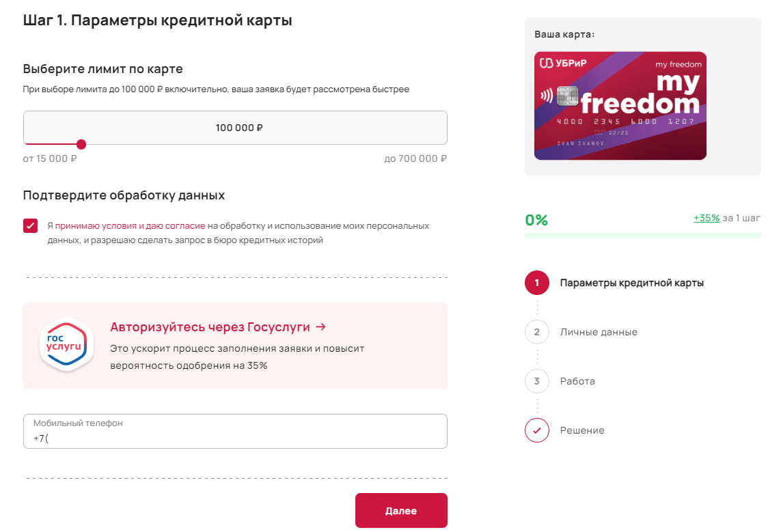The height and width of the screenshot is (532, 781).
Task: Open the принимаю условия и даю согласие link
Action: (130, 225)
